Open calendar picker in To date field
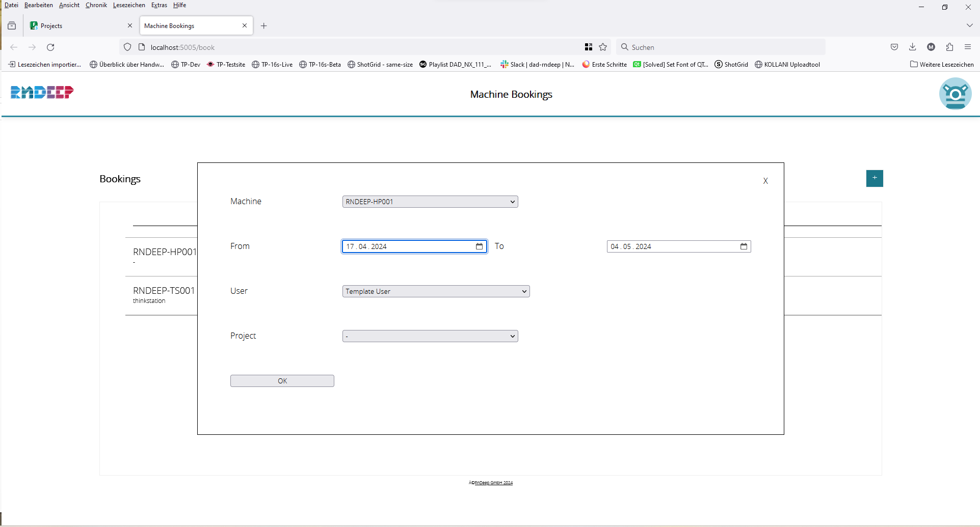This screenshot has width=980, height=527. [744, 246]
